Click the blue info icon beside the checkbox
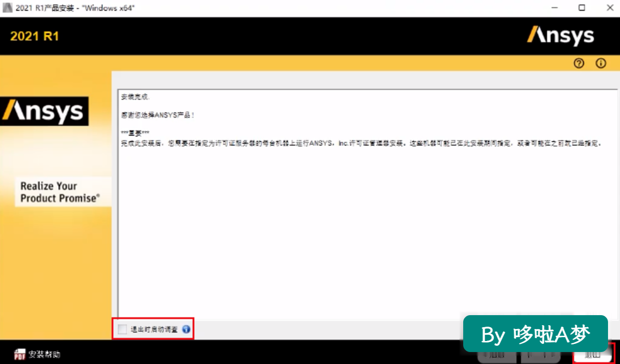 click(187, 329)
